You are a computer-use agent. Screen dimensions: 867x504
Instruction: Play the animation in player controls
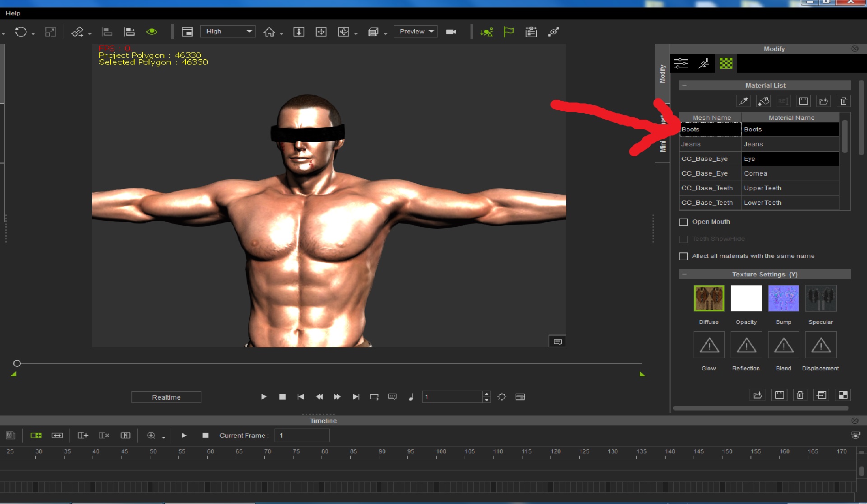[264, 397]
